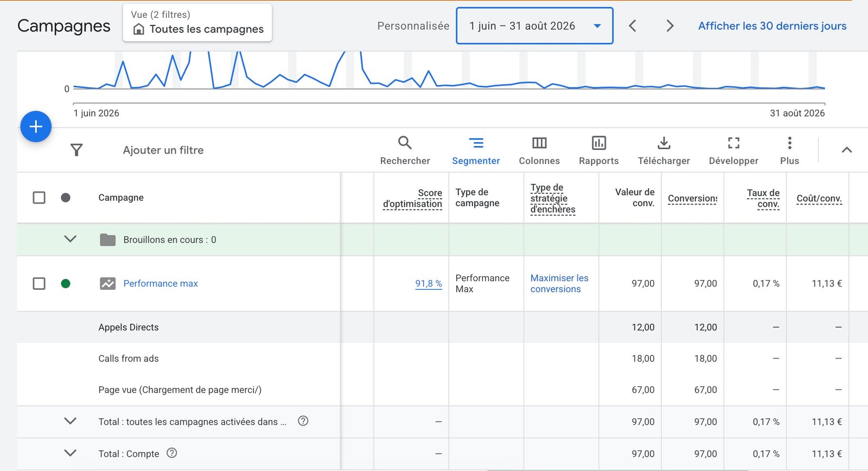
Task: Click Maximiser les conversions strategy link
Action: [559, 283]
